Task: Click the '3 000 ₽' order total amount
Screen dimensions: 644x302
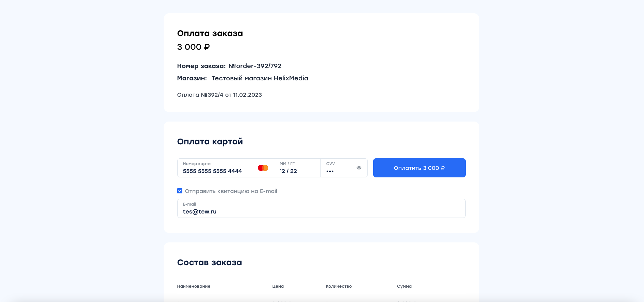Action: 193,47
